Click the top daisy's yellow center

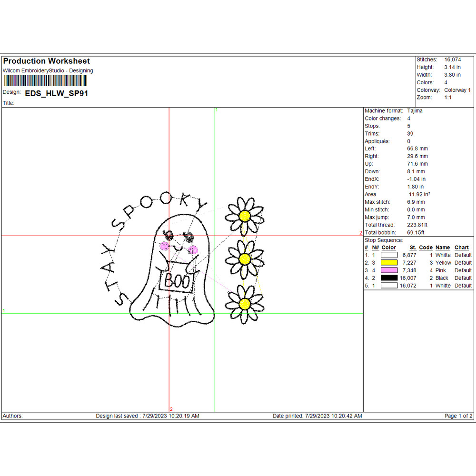(x=245, y=216)
